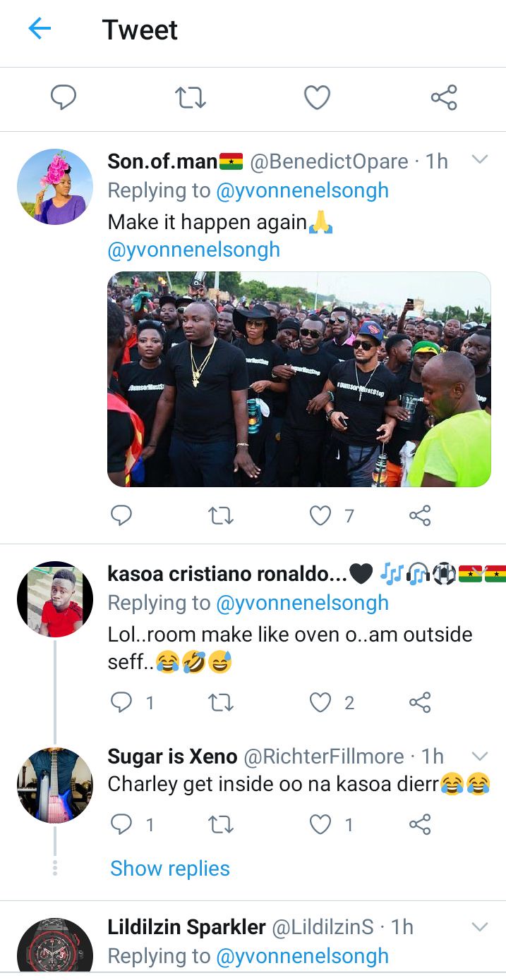Open Son.of.man's profile avatar

click(x=55, y=187)
